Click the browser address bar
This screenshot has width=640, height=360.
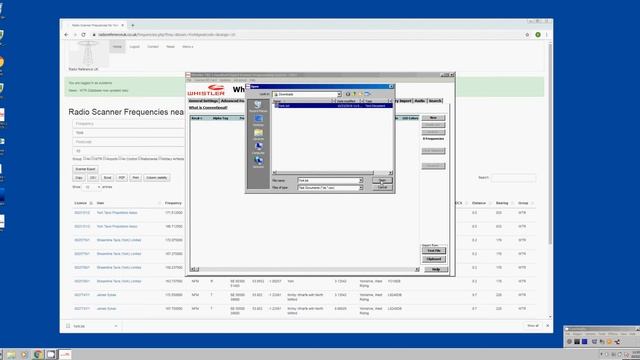point(306,35)
